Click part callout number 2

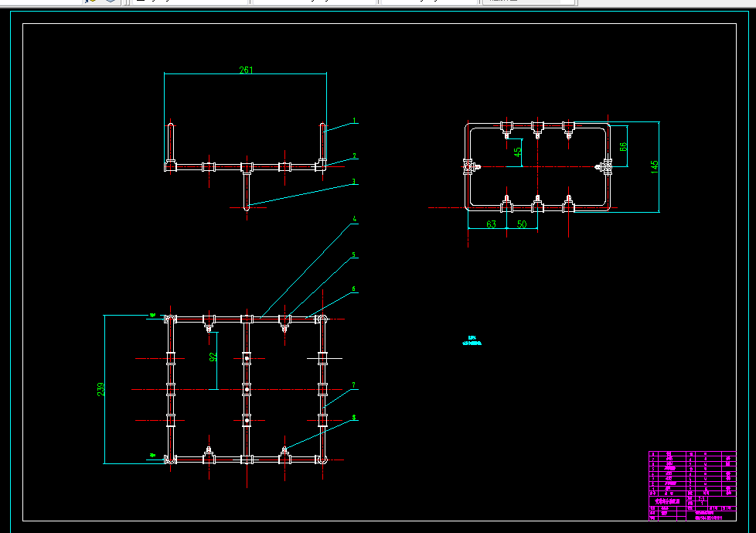click(x=354, y=155)
